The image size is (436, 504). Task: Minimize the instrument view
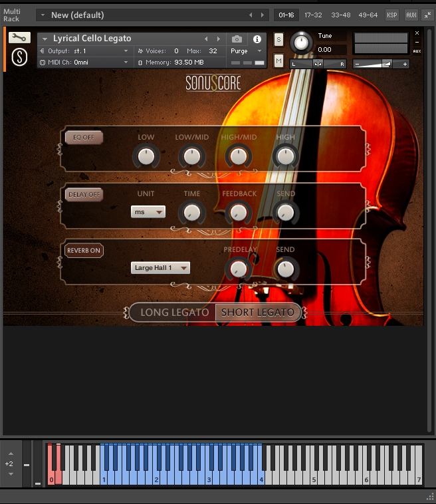point(417,42)
